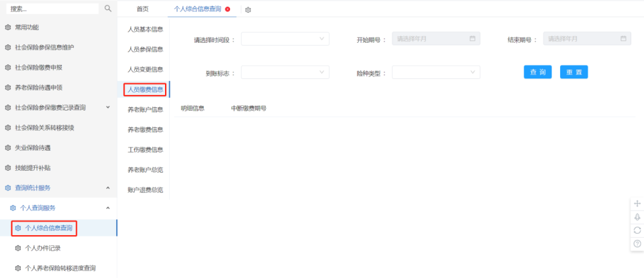
Task: Click gear icon beside 社会保险关系转移接续
Action: coord(8,128)
